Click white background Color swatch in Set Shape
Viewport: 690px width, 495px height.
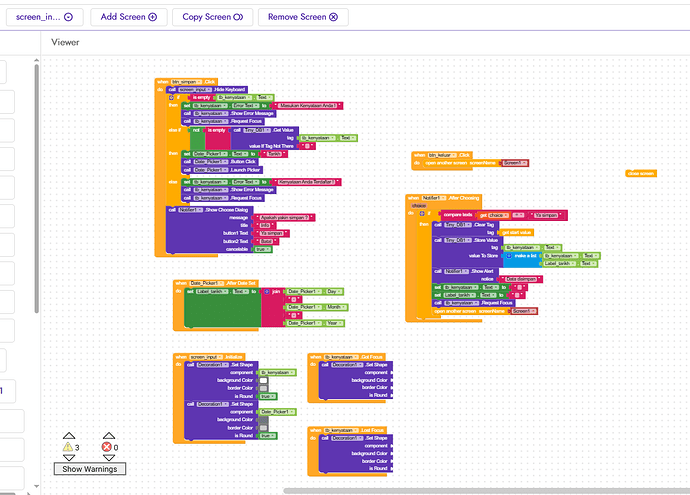[x=263, y=381]
